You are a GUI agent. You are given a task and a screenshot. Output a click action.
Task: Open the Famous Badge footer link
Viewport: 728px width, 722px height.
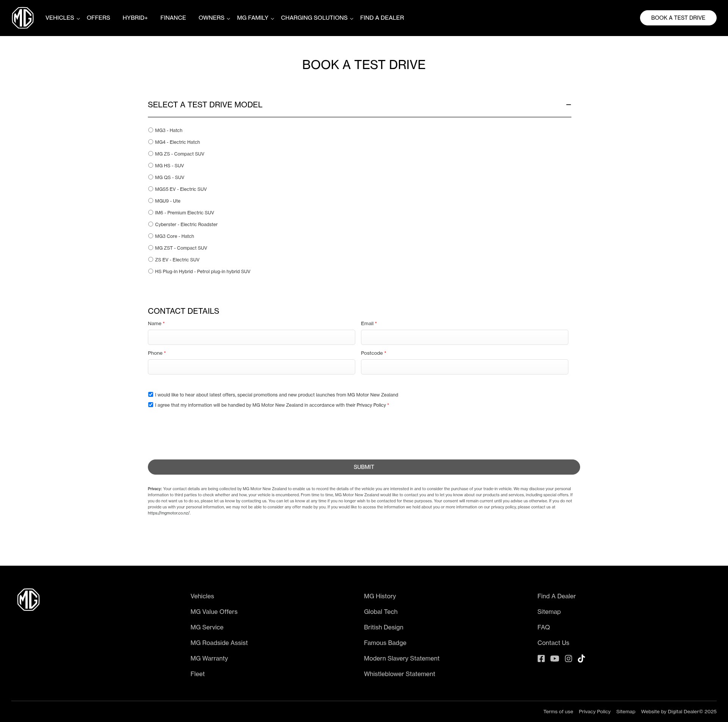[x=385, y=643]
